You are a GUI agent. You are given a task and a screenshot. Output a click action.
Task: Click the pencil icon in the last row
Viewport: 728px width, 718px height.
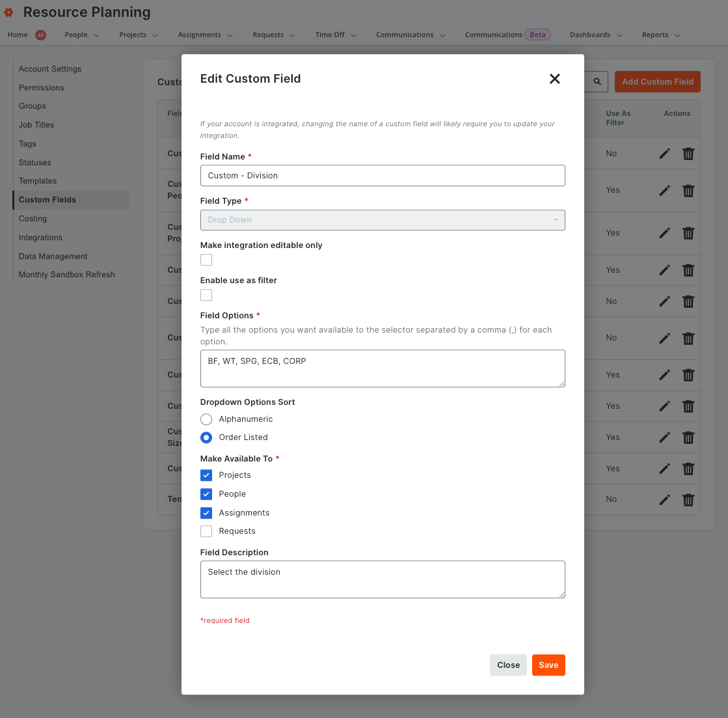point(664,500)
